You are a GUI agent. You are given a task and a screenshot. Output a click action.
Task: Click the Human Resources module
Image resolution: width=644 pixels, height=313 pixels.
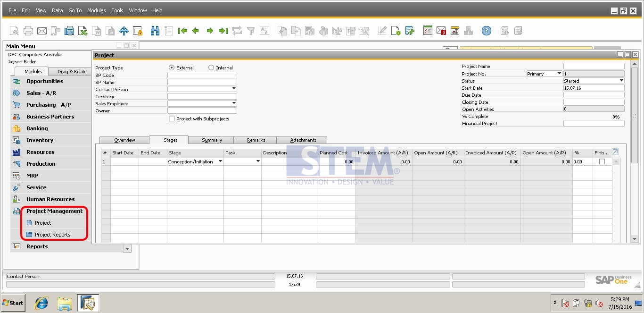pos(51,199)
